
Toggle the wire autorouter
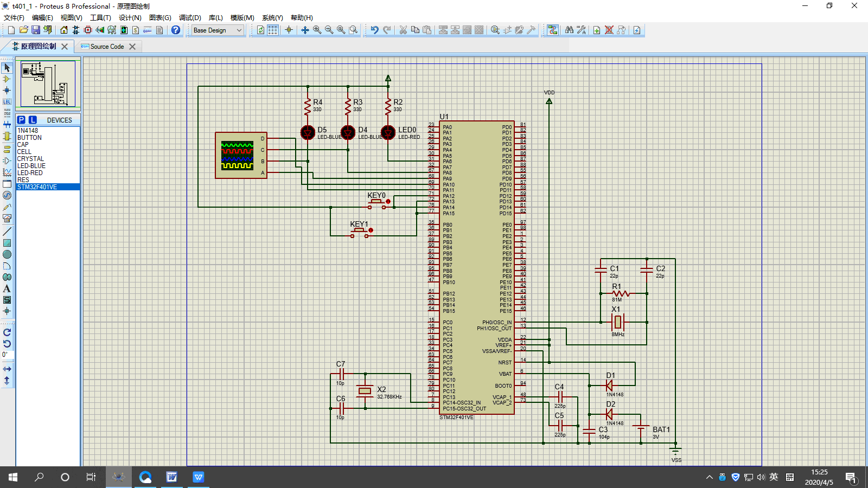[x=552, y=30]
